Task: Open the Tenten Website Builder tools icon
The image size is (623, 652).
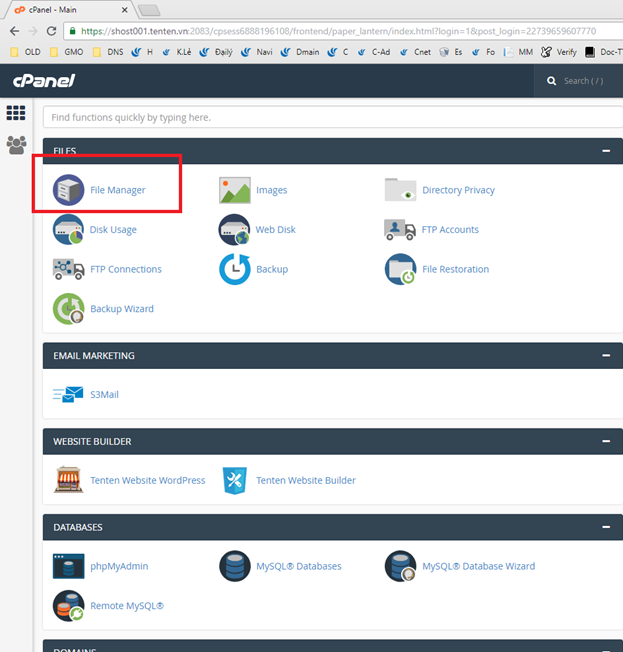Action: 235,480
